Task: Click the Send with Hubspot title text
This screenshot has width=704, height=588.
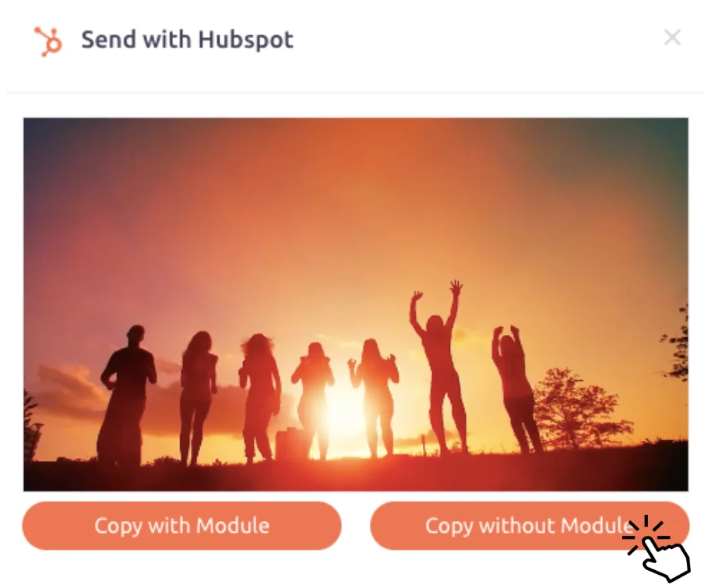Action: point(187,40)
